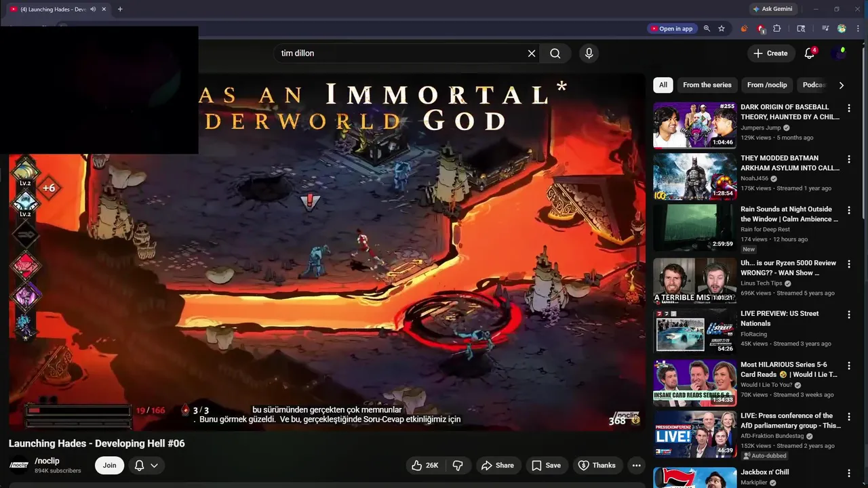
Task: Open the Batman Arkham Asylum video thumbnail
Action: tap(694, 176)
